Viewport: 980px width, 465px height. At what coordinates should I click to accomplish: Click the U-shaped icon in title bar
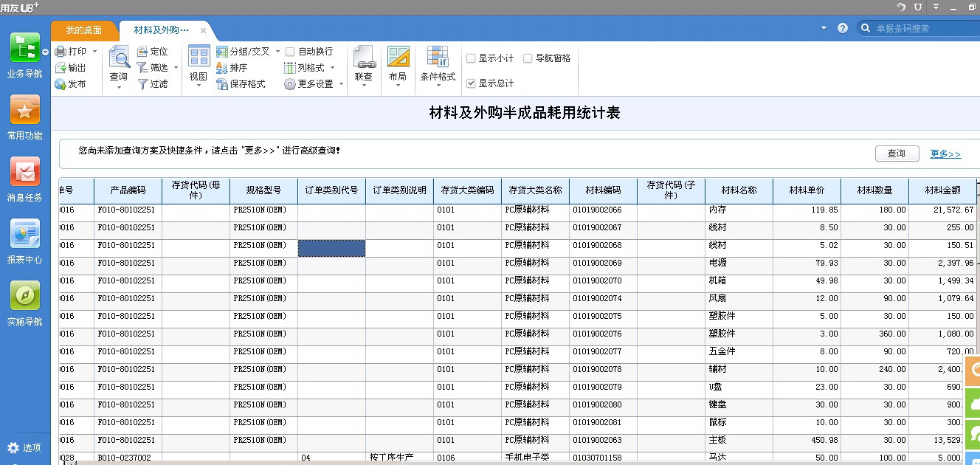pyautogui.click(x=918, y=7)
